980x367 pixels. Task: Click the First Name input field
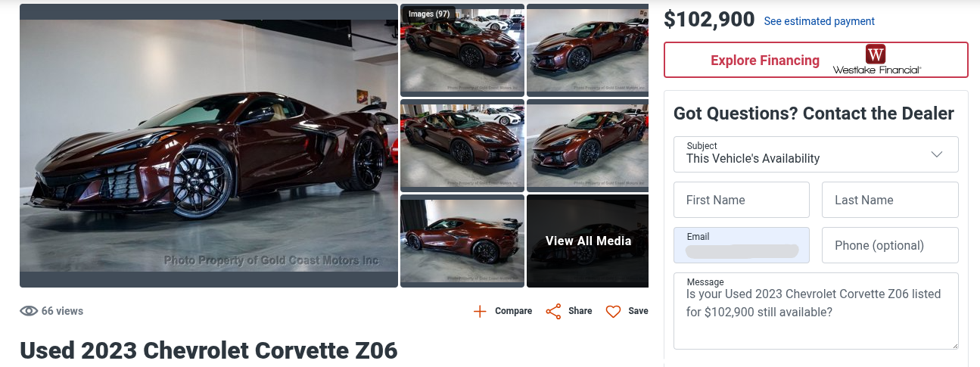(742, 200)
